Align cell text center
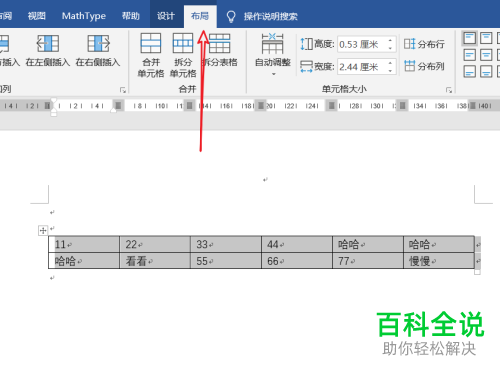The height and width of the screenshot is (369, 500). (x=486, y=55)
